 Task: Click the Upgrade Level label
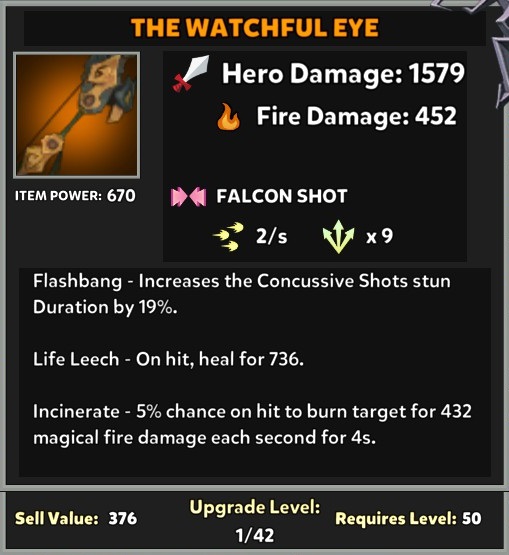coord(255,508)
